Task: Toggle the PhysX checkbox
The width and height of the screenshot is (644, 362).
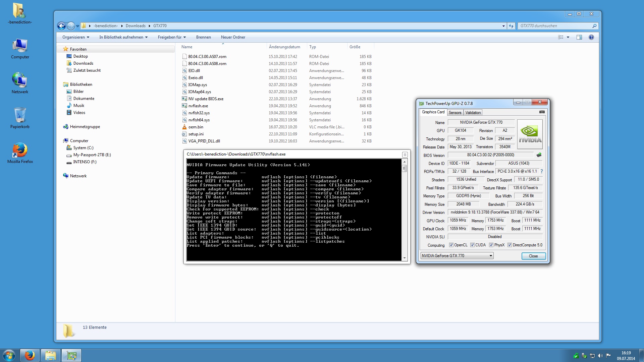Action: point(491,245)
